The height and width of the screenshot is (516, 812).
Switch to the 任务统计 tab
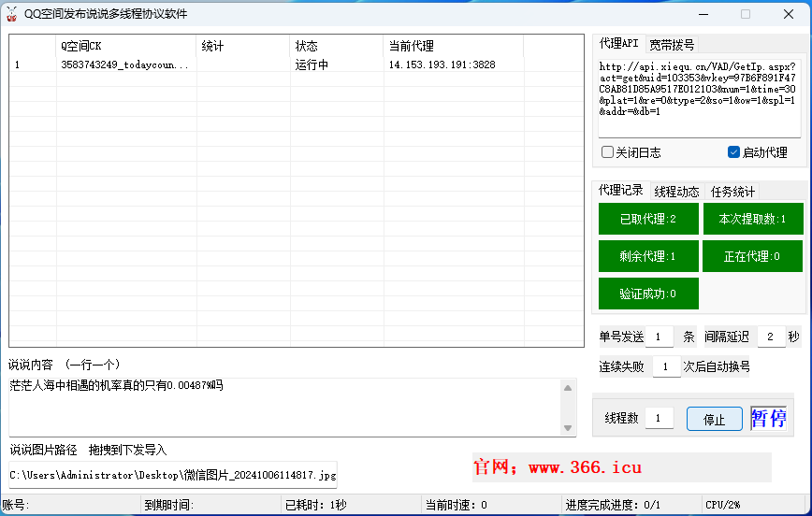tap(732, 192)
